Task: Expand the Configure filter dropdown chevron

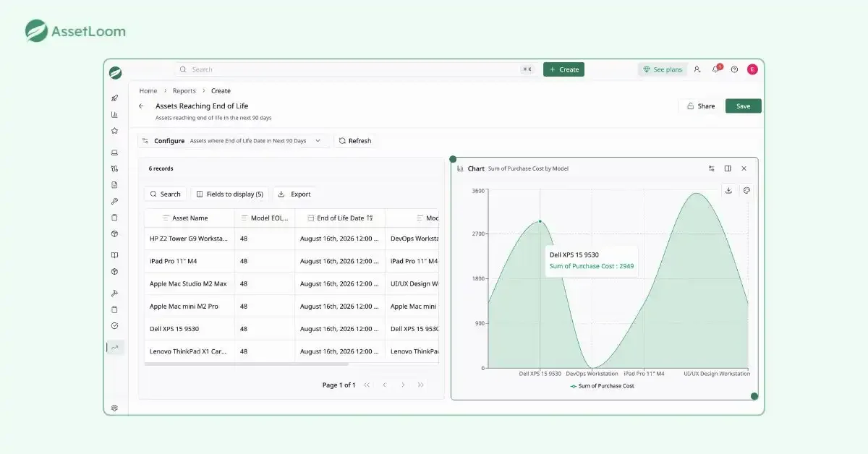Action: (318, 141)
